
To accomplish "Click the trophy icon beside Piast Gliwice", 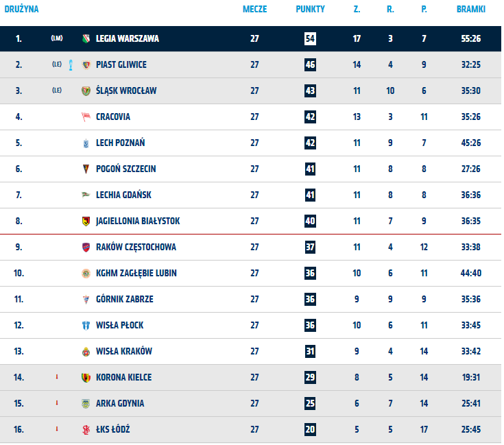I will tap(71, 64).
